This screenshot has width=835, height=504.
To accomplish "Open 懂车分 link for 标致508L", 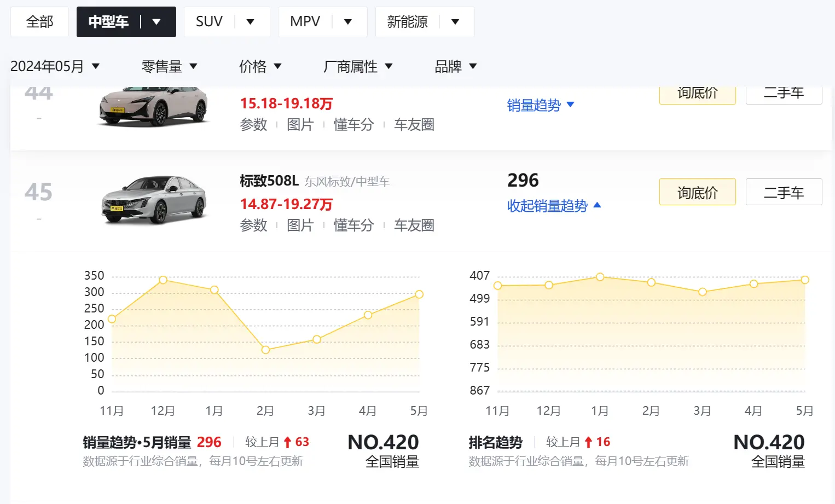I will click(353, 225).
